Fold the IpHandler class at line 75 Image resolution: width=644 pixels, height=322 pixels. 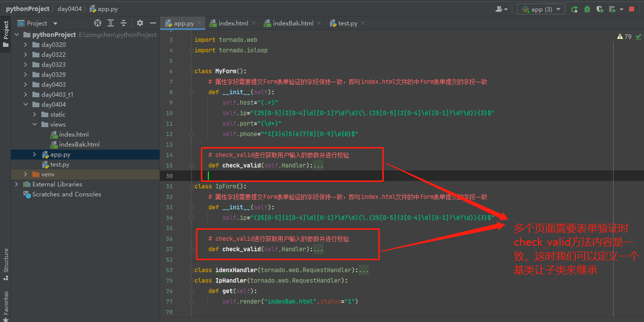pos(191,281)
